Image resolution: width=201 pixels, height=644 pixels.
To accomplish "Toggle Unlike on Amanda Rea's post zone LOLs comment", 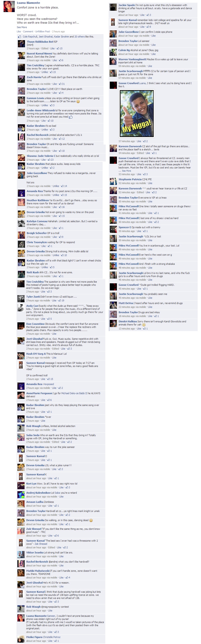I will [56, 195].
